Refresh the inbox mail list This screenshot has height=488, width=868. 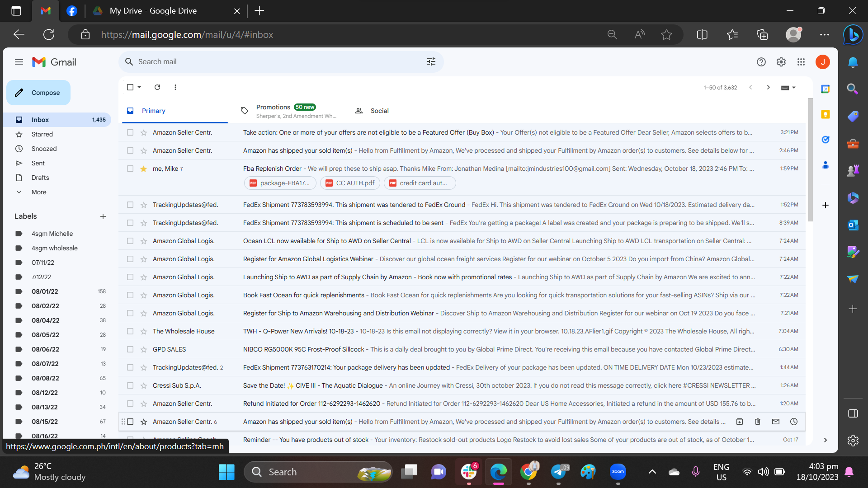click(x=157, y=87)
